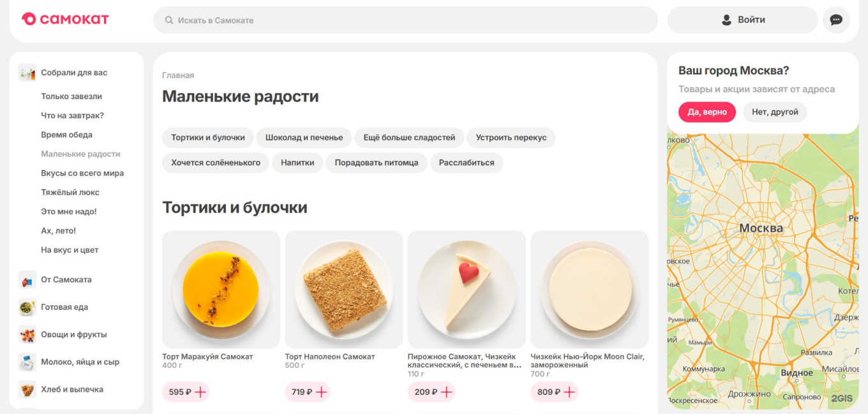Viewport: 868px width, 414px height.
Task: Select the Овощи и фрукты sidebar icon
Action: click(x=27, y=334)
